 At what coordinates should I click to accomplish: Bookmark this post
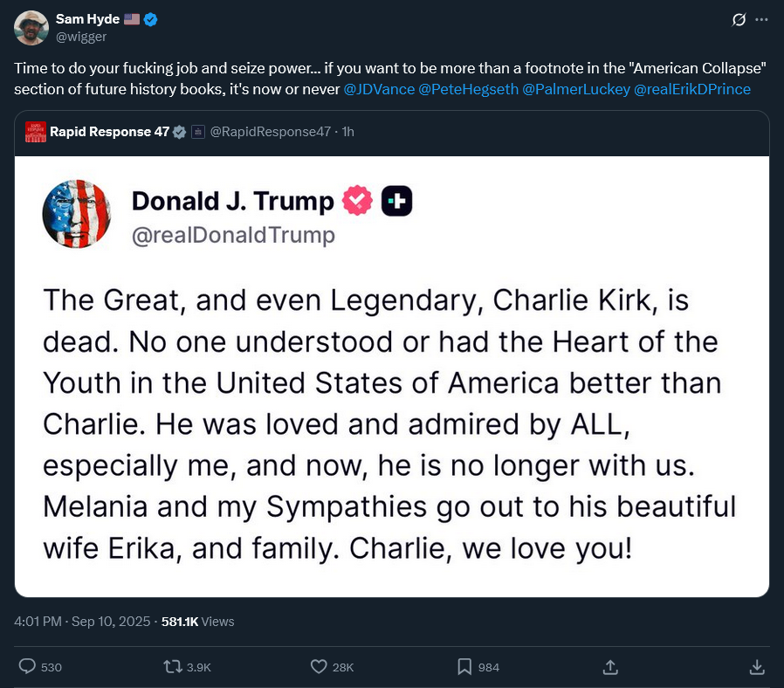click(x=464, y=666)
